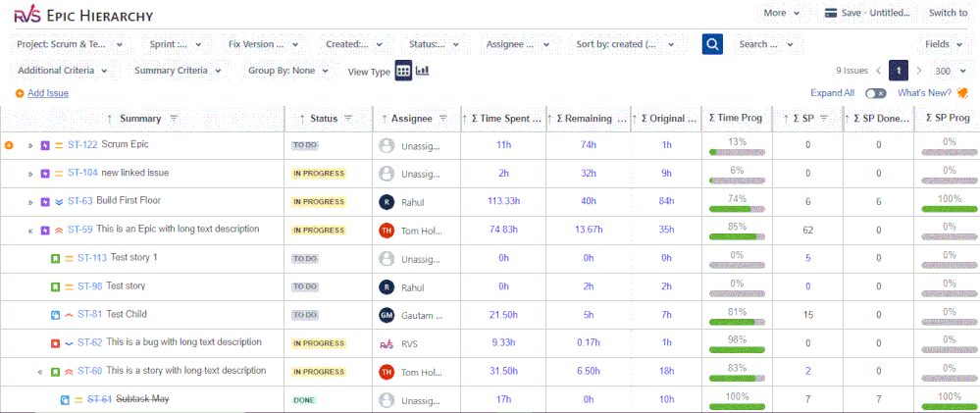The width and height of the screenshot is (980, 413).
Task: Open the Project: Scrum filter dropdown
Action: coord(70,44)
